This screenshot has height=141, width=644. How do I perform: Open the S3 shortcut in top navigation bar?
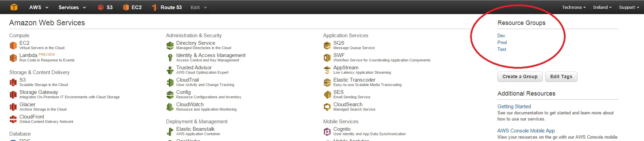click(105, 7)
